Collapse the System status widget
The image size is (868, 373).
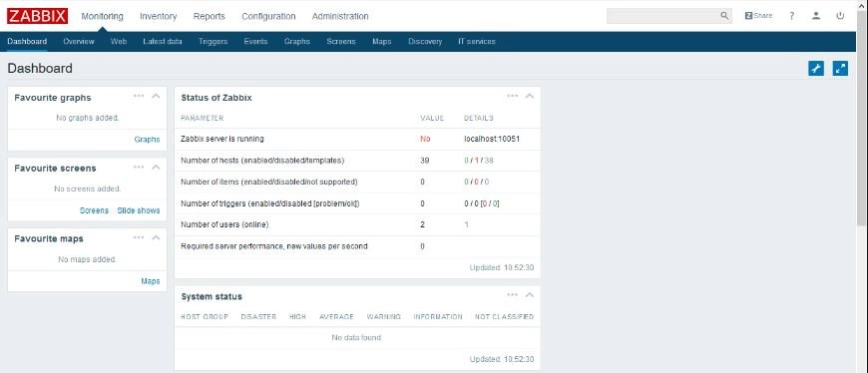[x=529, y=295]
